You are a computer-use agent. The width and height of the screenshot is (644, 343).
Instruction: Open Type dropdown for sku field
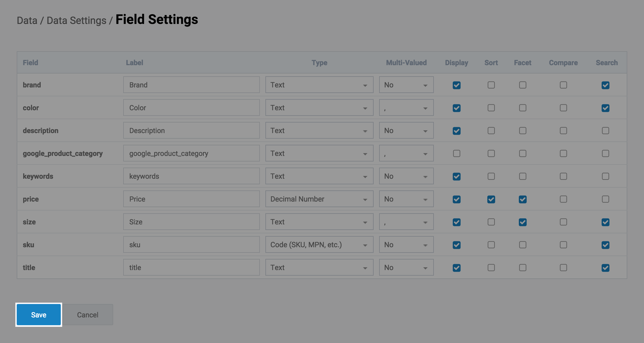[x=319, y=245]
